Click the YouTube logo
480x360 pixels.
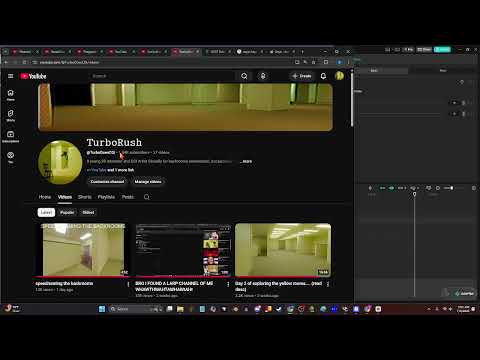point(33,76)
